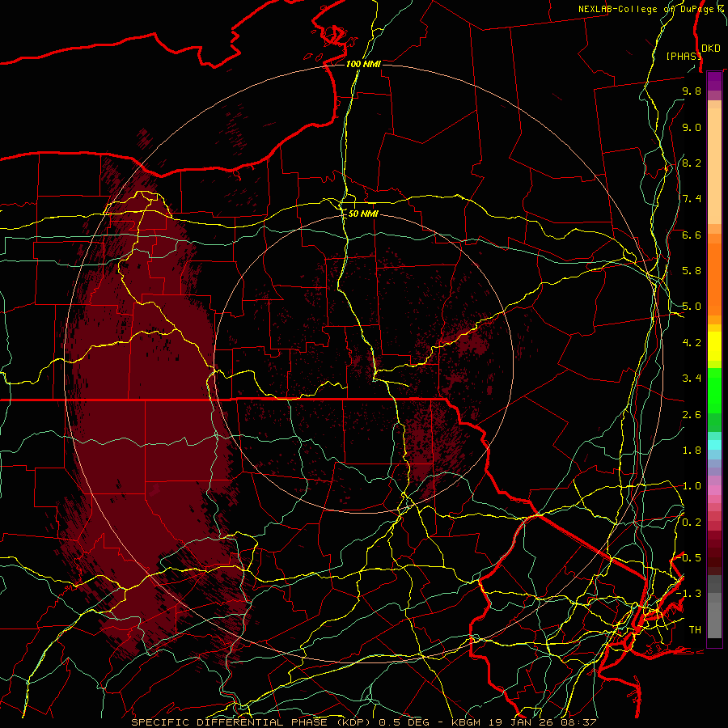The height and width of the screenshot is (728, 728).
Task: Click the 4.2 value on color scale
Action: [692, 343]
